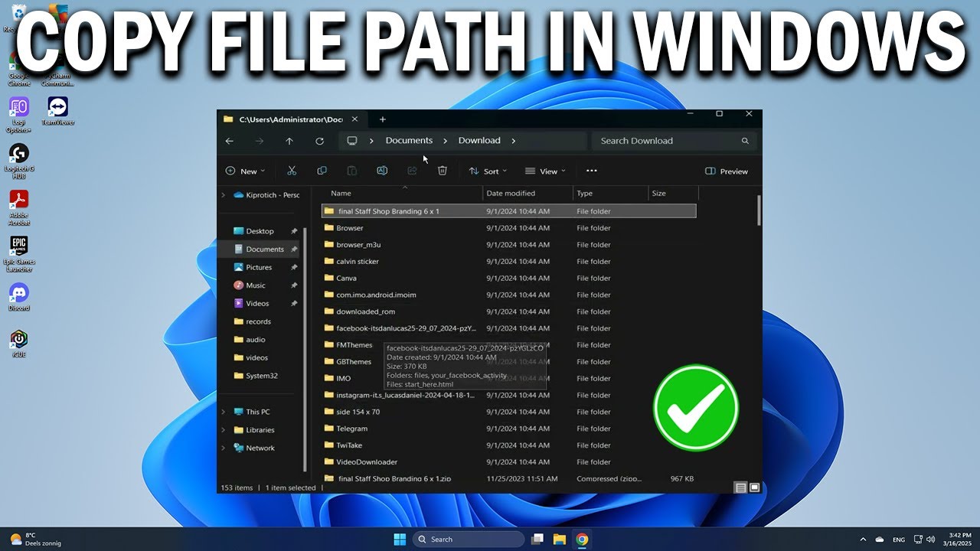Viewport: 980px width, 551px height.
Task: Open a new Explorer tab with plus
Action: tap(383, 119)
